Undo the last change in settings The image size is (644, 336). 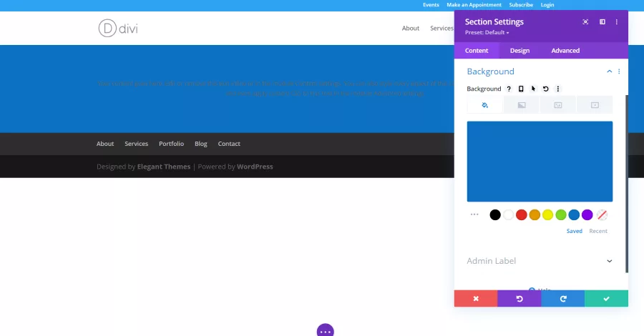(x=519, y=298)
